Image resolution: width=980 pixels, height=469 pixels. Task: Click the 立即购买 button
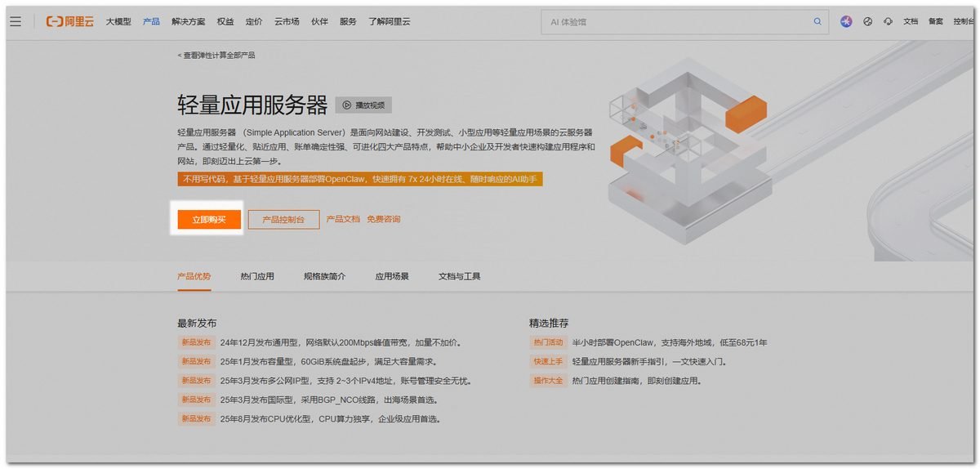pyautogui.click(x=209, y=219)
